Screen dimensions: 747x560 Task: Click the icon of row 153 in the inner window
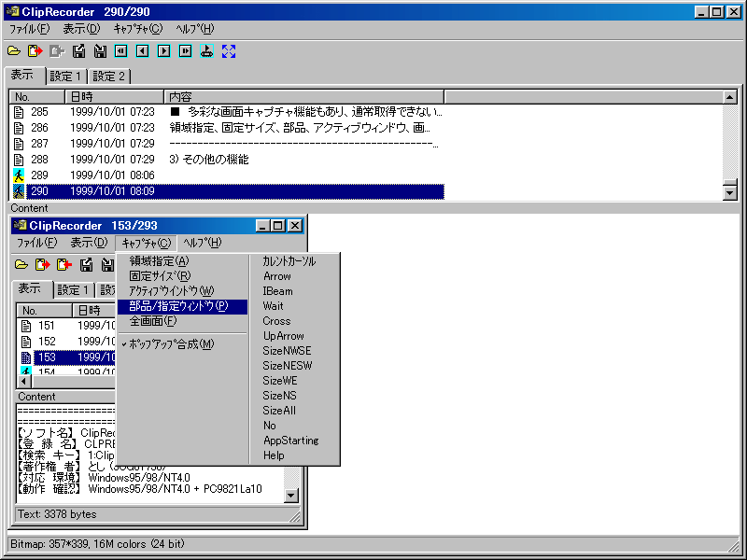coord(26,357)
